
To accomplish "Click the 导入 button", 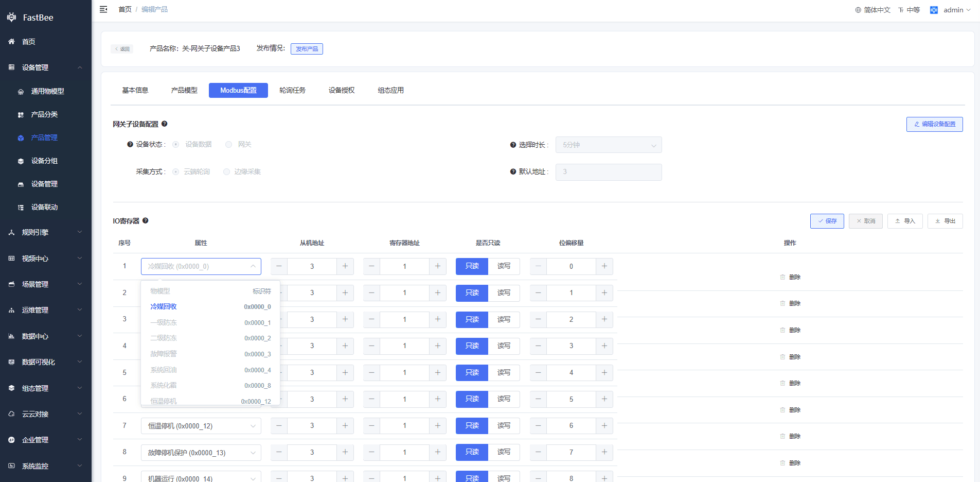I will 905,221.
